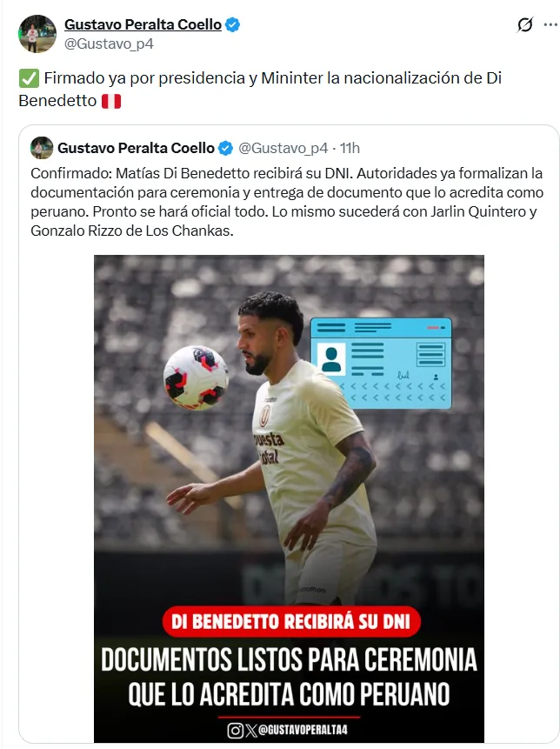This screenshot has width=560, height=749.
Task: Open Gustavo Peralta Coello's profile name link
Action: [x=143, y=24]
